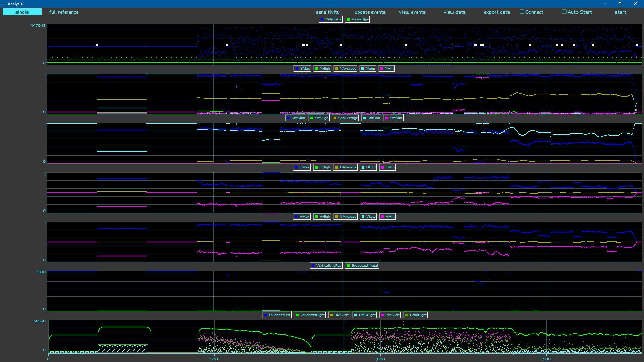Screen dimensions: 644x362
Task: Click the start button
Action: point(620,12)
